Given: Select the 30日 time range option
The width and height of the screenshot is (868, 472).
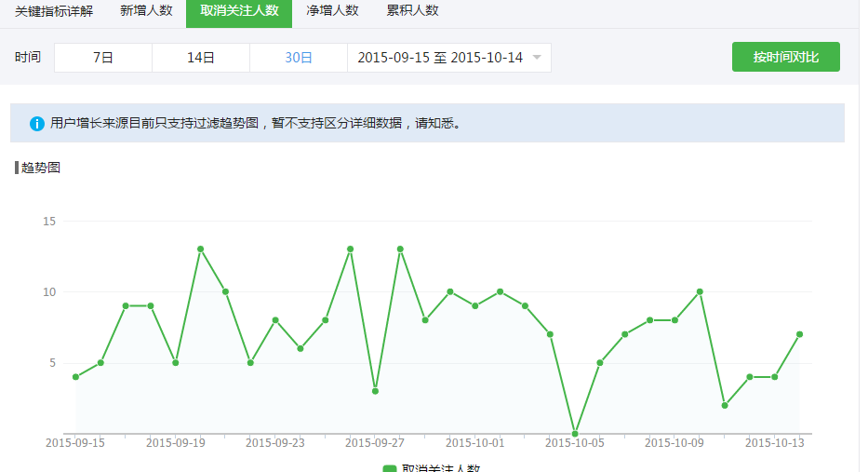Looking at the screenshot, I should (x=299, y=58).
